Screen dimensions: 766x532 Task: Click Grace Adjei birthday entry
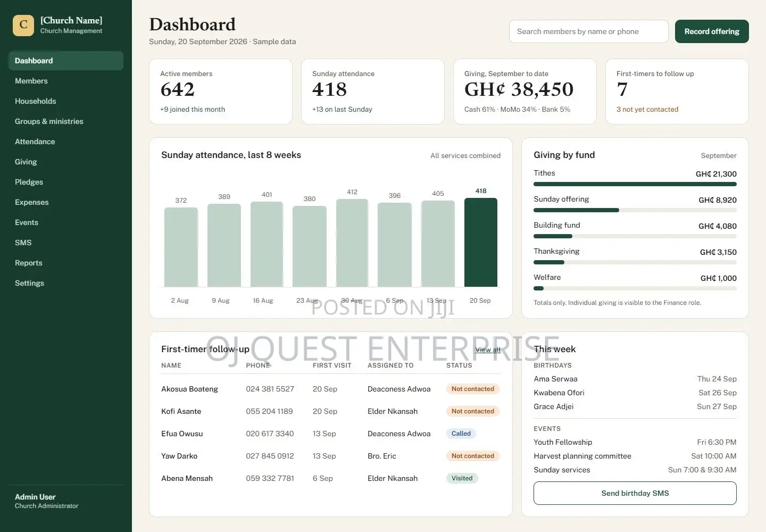tap(635, 406)
